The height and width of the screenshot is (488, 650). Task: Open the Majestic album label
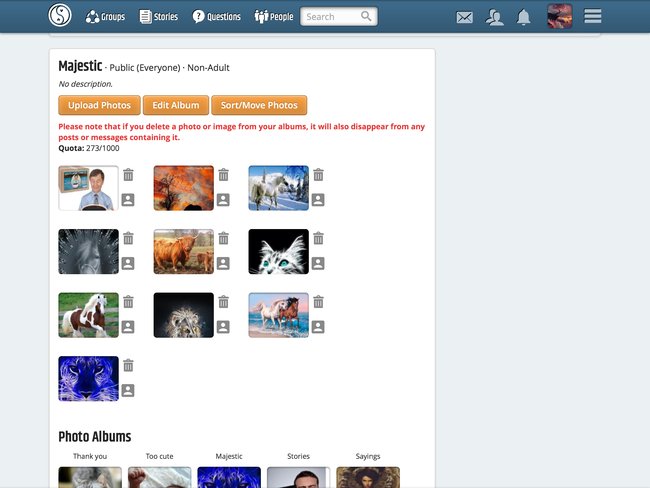[x=229, y=456]
